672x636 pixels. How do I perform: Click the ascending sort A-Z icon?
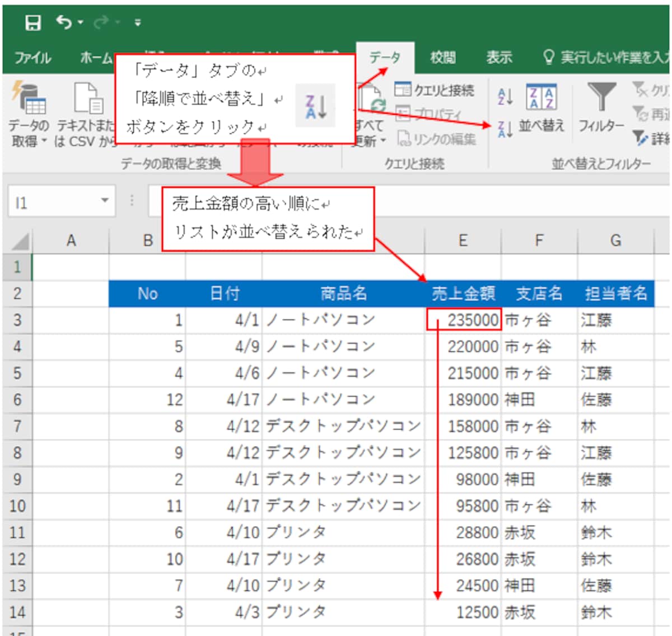click(505, 96)
